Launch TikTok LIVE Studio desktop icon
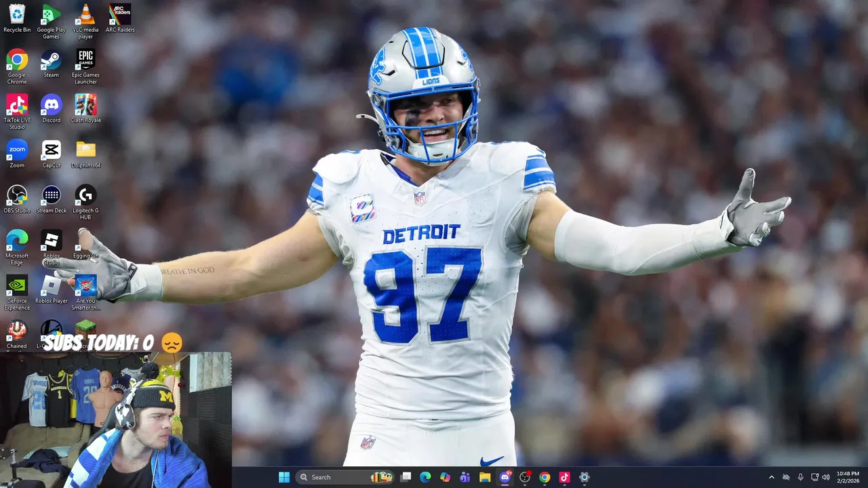Viewport: 868px width, 488px height. click(x=17, y=112)
